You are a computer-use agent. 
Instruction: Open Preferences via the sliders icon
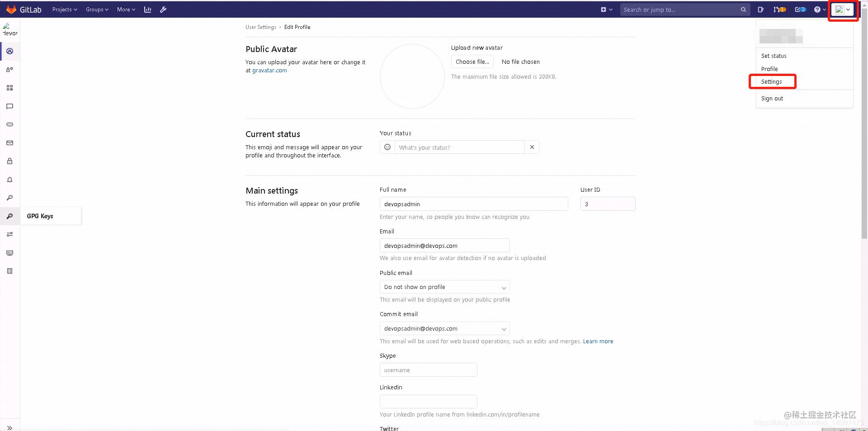click(x=10, y=234)
